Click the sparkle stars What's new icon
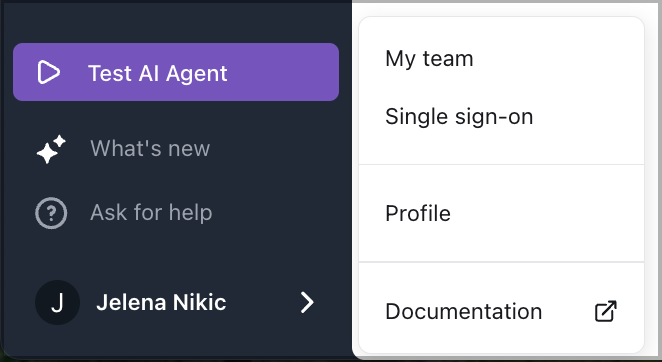Screen dimensions: 662x362 (51, 149)
